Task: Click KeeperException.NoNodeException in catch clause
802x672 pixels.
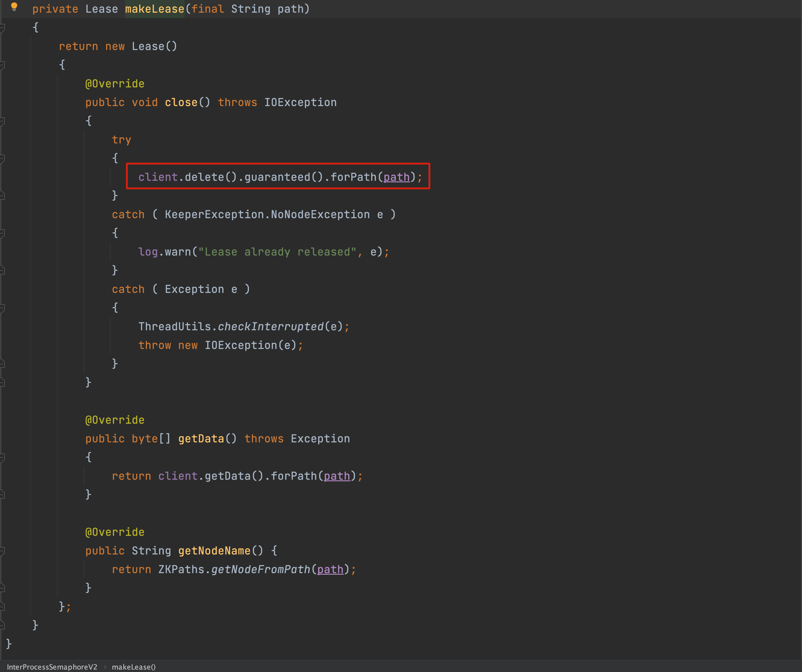Action: tap(267, 215)
